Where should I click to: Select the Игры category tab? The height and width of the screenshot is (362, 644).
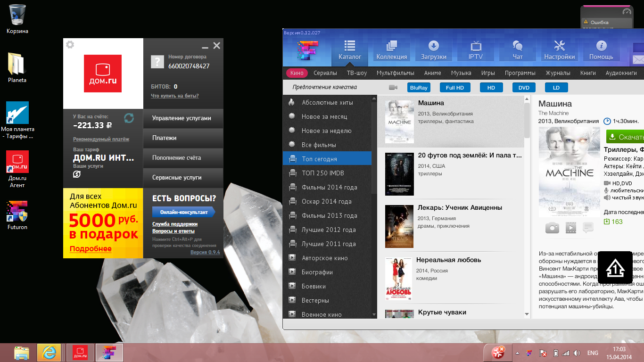coord(488,73)
